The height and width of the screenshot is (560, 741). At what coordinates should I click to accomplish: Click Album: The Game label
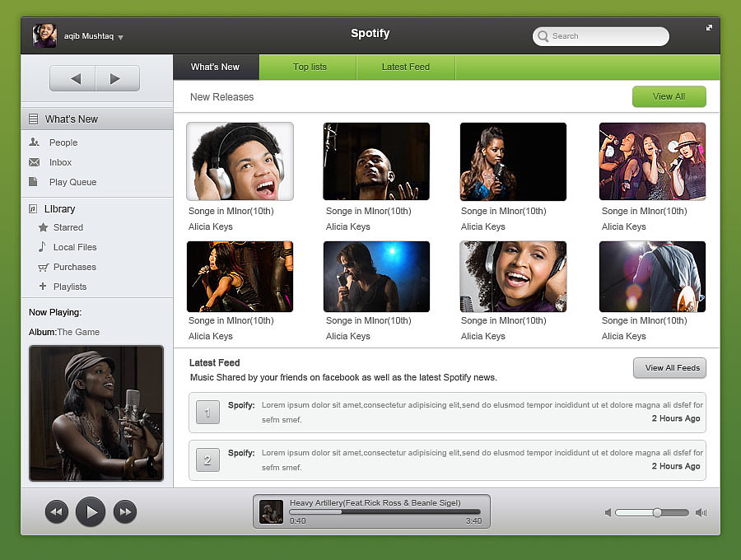pos(63,332)
